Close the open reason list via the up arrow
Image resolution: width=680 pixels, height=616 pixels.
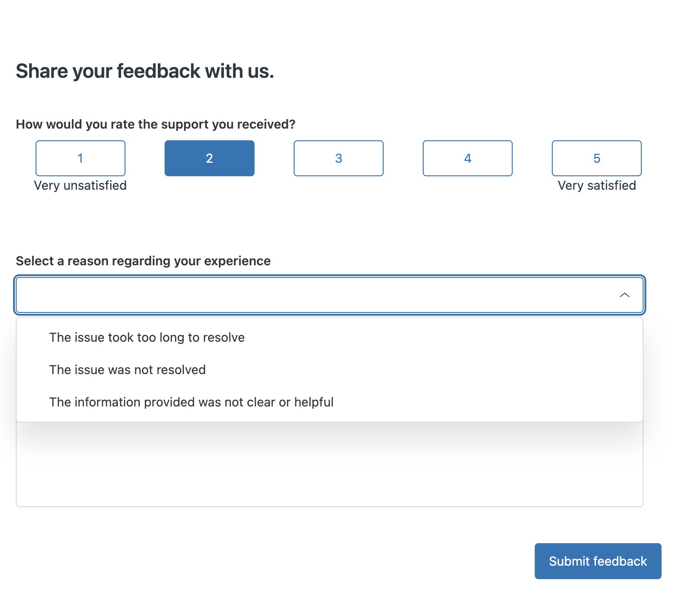[x=625, y=295]
